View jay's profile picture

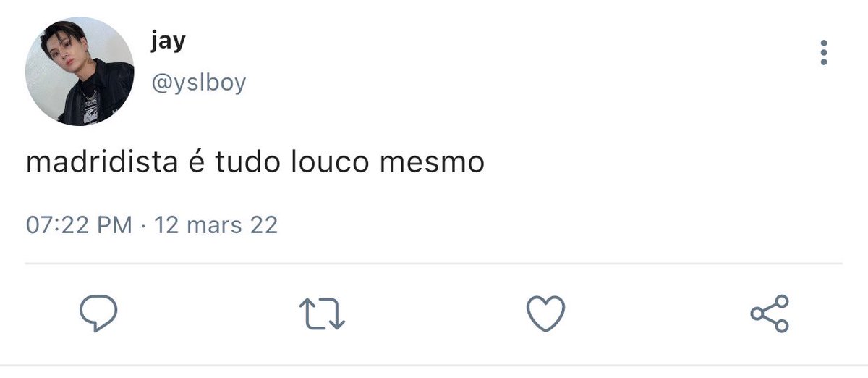tap(80, 72)
